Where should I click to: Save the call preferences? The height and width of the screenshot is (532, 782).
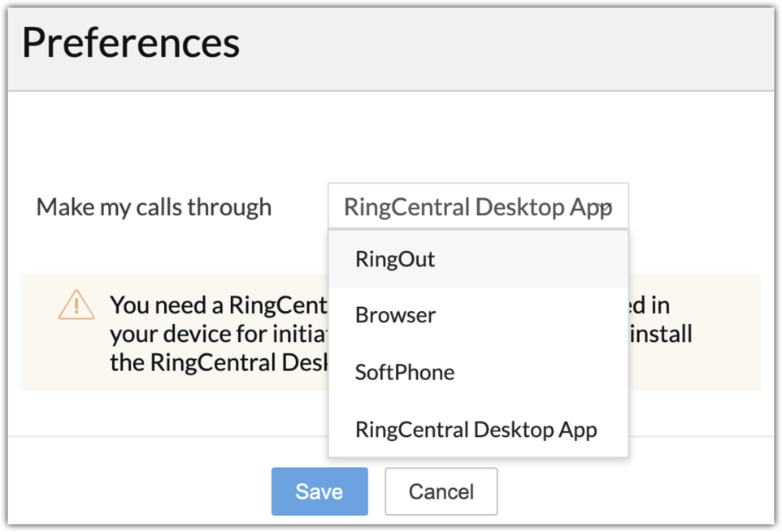click(x=319, y=491)
